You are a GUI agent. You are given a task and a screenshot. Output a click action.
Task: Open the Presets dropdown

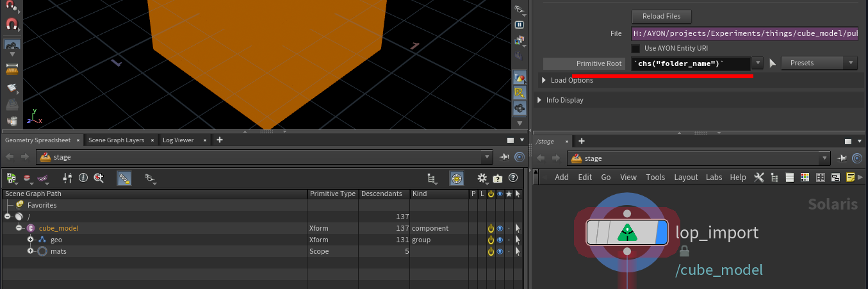coord(819,63)
